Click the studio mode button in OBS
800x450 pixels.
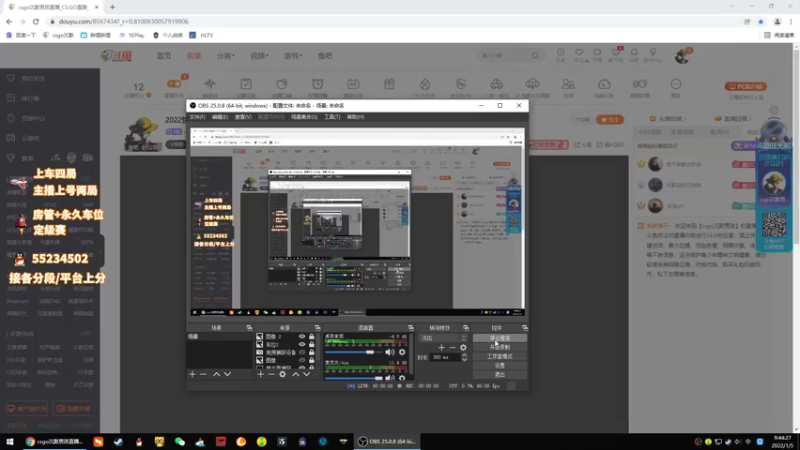click(x=499, y=356)
